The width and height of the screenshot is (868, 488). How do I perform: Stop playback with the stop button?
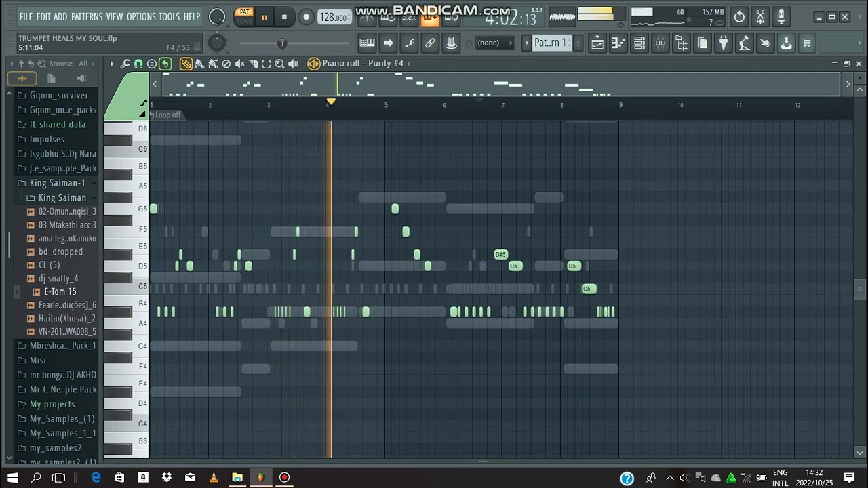tap(284, 17)
